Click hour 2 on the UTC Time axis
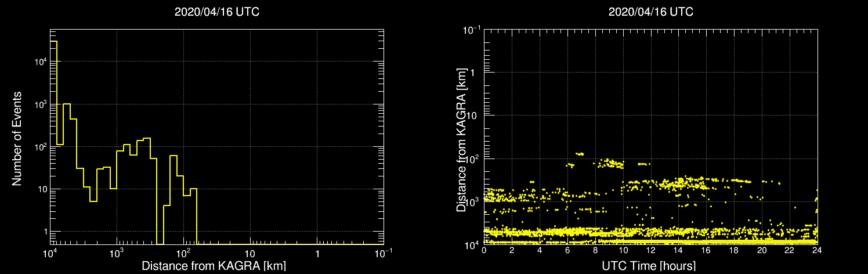This screenshot has width=868, height=274. pos(512,251)
